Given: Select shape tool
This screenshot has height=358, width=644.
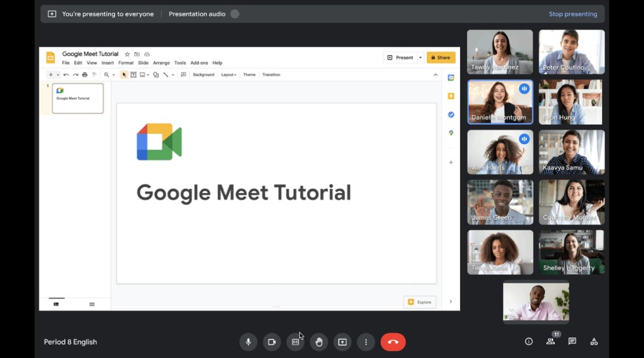Looking at the screenshot, I should pyautogui.click(x=156, y=75).
